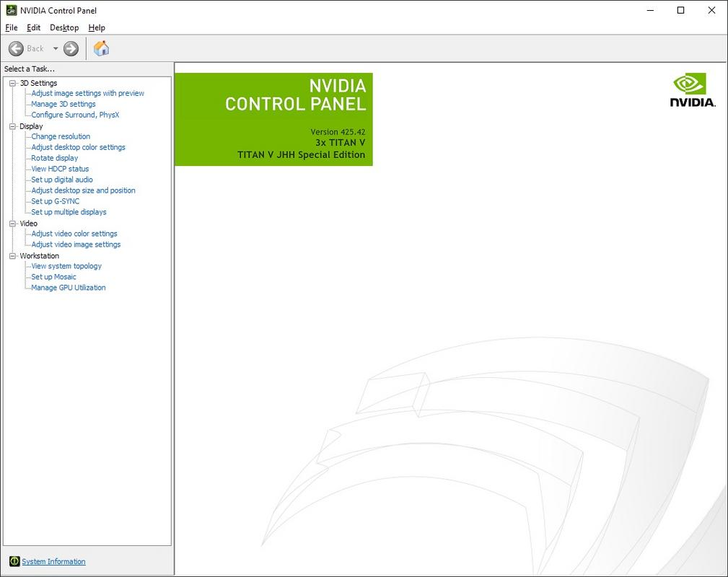Select Set up Mosaic task
This screenshot has height=577, width=728.
(x=53, y=277)
